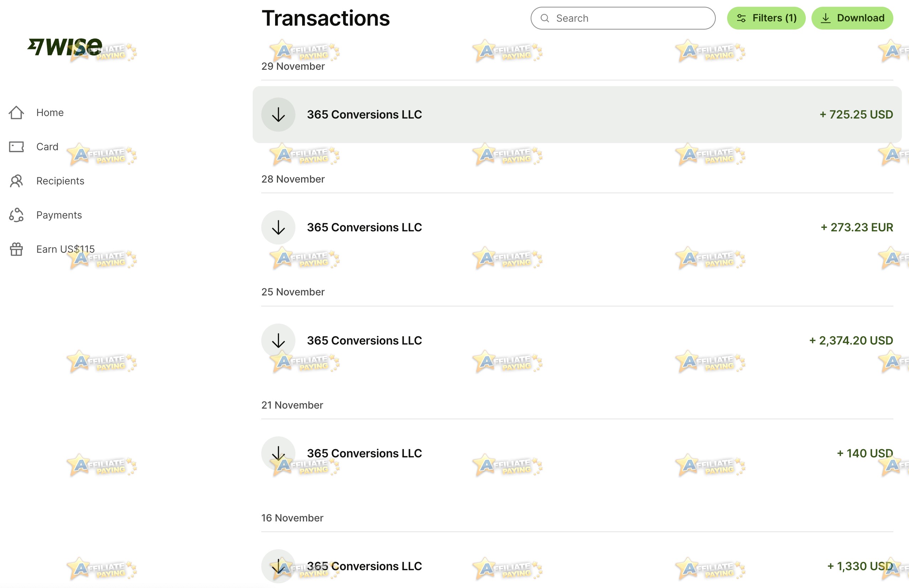Image resolution: width=909 pixels, height=588 pixels.
Task: Click the 16 November date header
Action: click(293, 518)
